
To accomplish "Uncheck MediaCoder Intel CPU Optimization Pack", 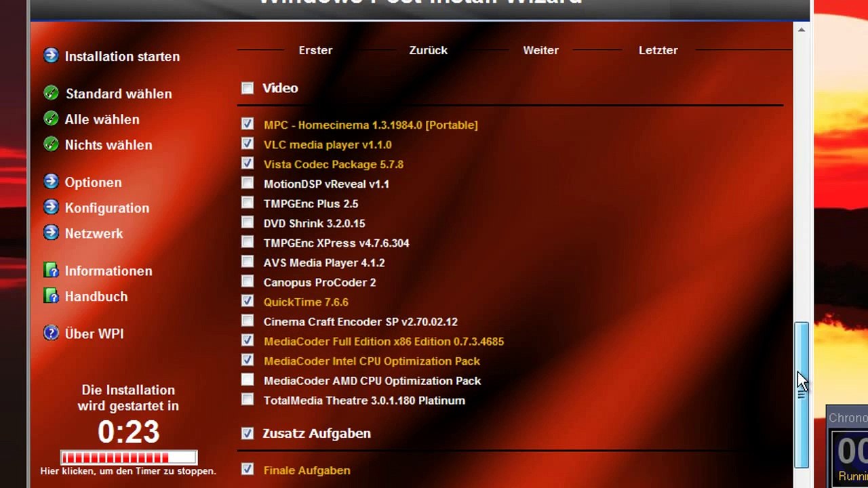I will [248, 360].
